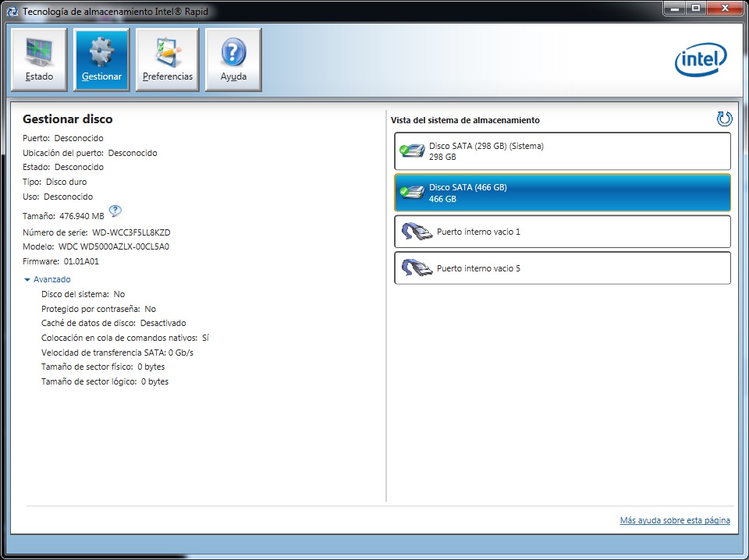Click Vista del sistema de almacenamiento heading
Screen dimensions: 749x560
coord(465,120)
